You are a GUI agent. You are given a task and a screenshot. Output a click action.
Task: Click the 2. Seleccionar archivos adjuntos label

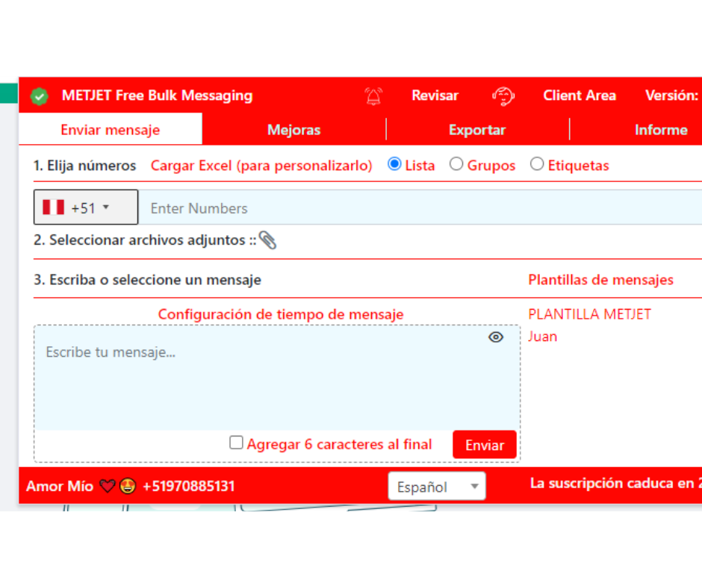[145, 240]
